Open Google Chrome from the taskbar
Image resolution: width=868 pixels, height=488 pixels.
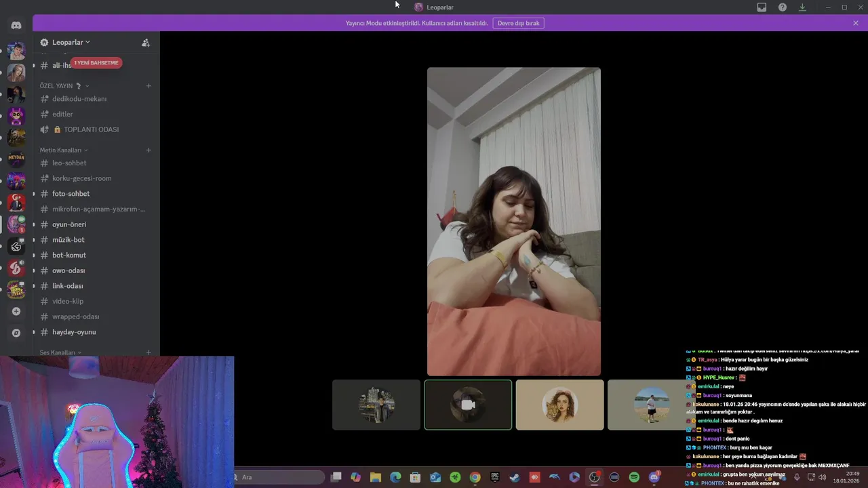[475, 477]
